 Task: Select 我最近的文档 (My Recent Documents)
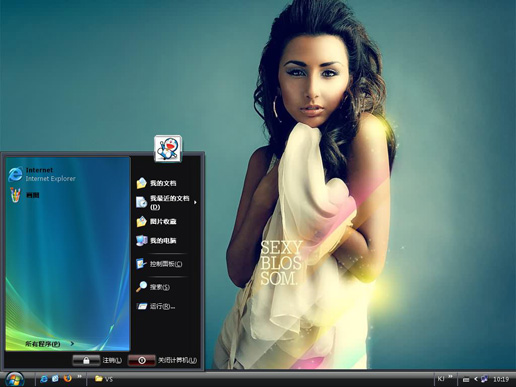click(x=166, y=202)
